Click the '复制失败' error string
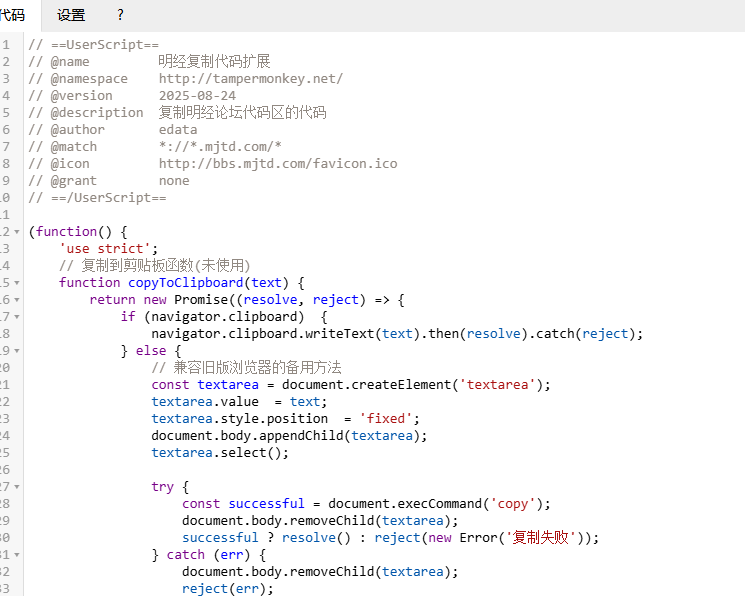The image size is (745, 596). 540,538
